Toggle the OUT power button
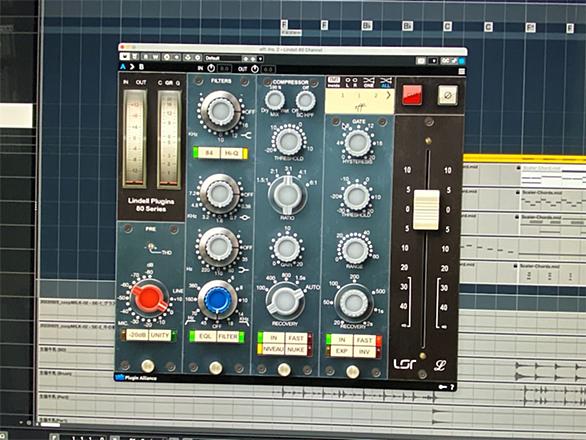586x440 pixels. (255, 69)
